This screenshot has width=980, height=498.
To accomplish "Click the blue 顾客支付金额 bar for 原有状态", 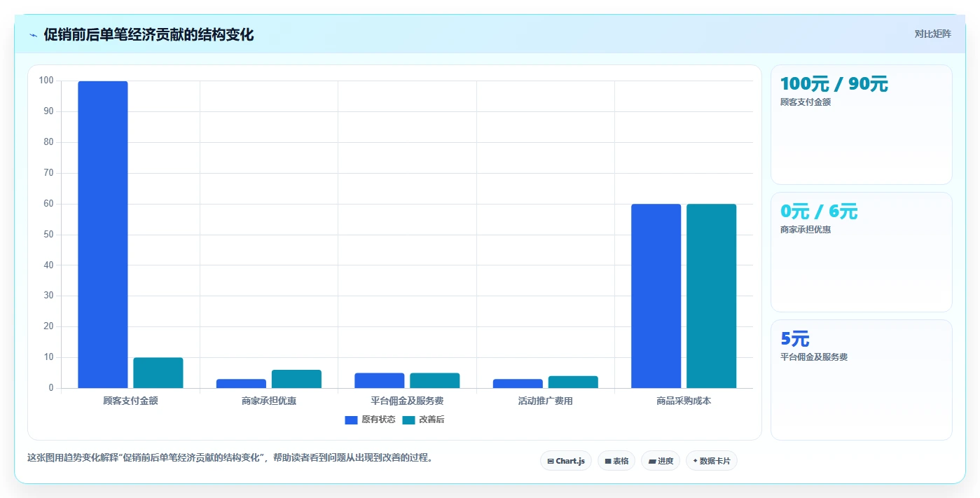I will click(103, 235).
